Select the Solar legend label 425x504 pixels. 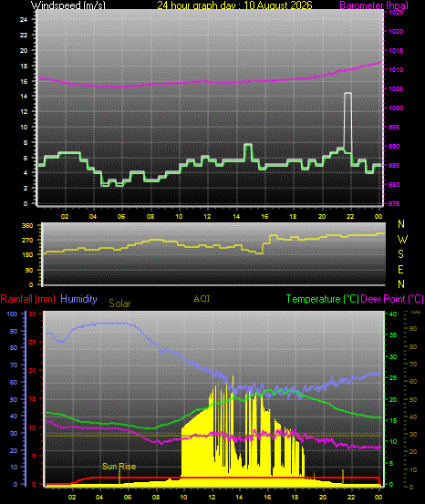coord(119,303)
